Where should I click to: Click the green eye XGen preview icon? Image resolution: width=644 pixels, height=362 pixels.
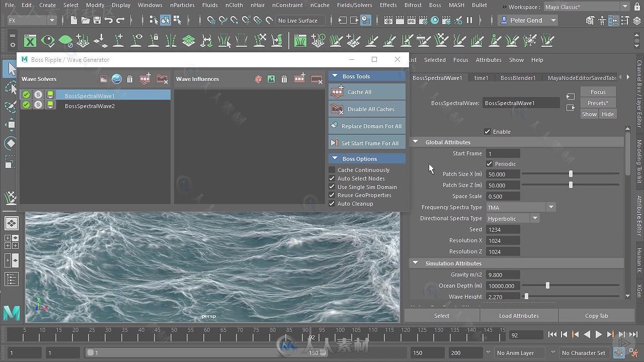(x=48, y=41)
